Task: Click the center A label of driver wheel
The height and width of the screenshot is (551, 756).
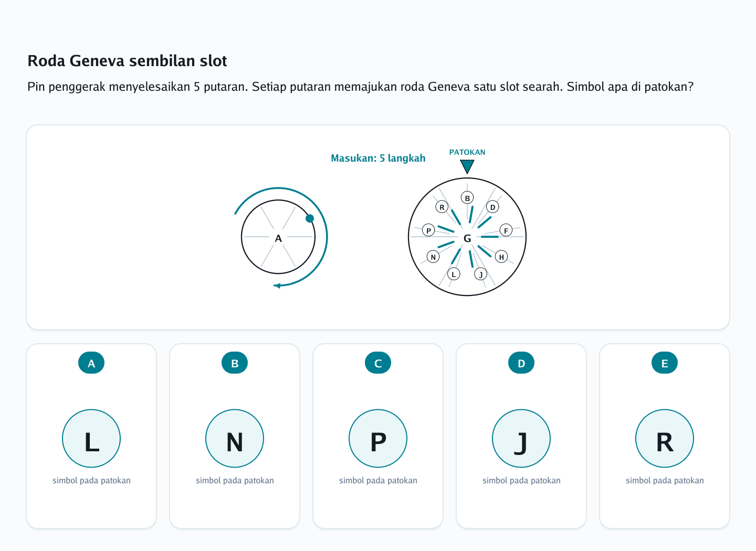Action: pos(278,238)
